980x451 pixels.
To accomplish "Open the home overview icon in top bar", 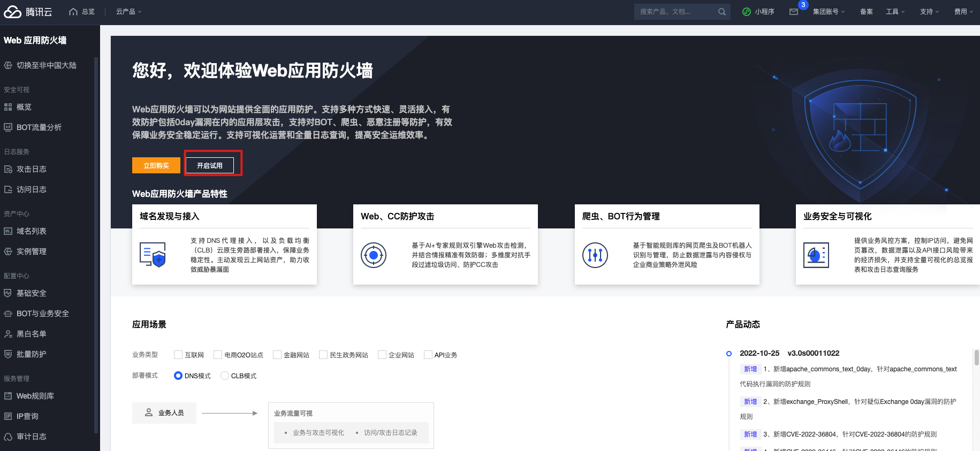I will coord(73,12).
